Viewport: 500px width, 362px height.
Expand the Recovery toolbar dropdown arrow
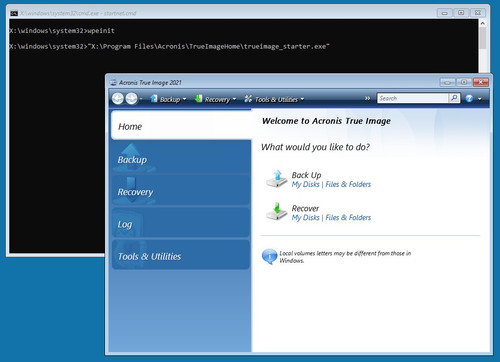234,99
